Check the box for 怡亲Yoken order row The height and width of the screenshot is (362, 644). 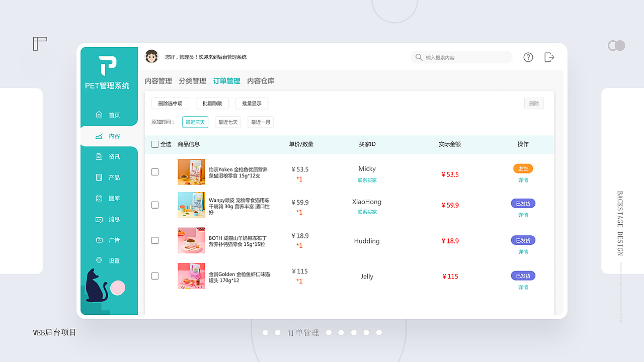(155, 172)
